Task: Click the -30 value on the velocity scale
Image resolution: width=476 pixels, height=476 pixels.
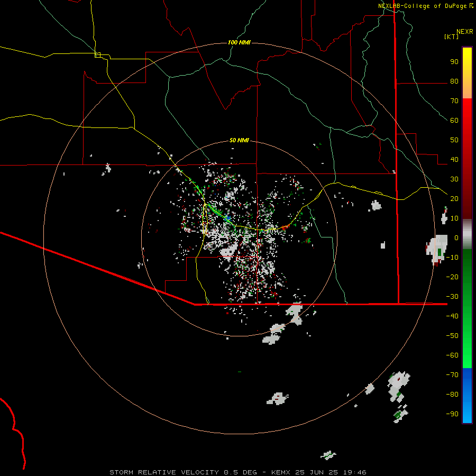Action: [x=452, y=297]
